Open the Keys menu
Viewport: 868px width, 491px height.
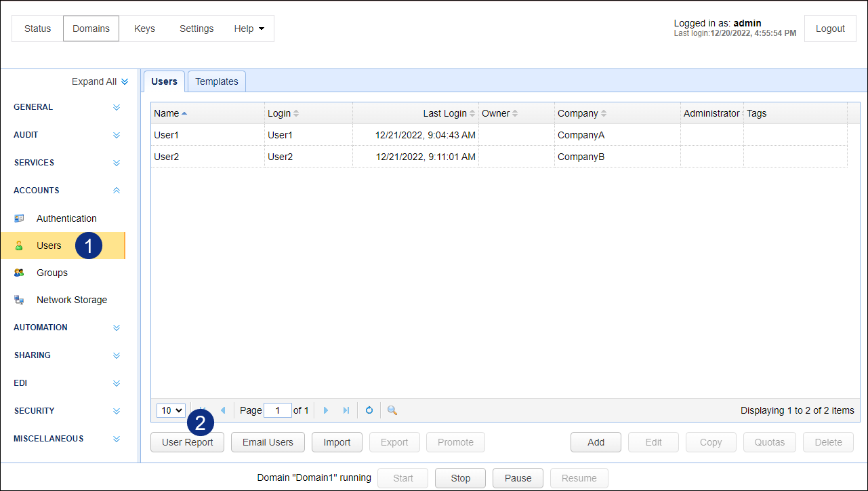(144, 28)
